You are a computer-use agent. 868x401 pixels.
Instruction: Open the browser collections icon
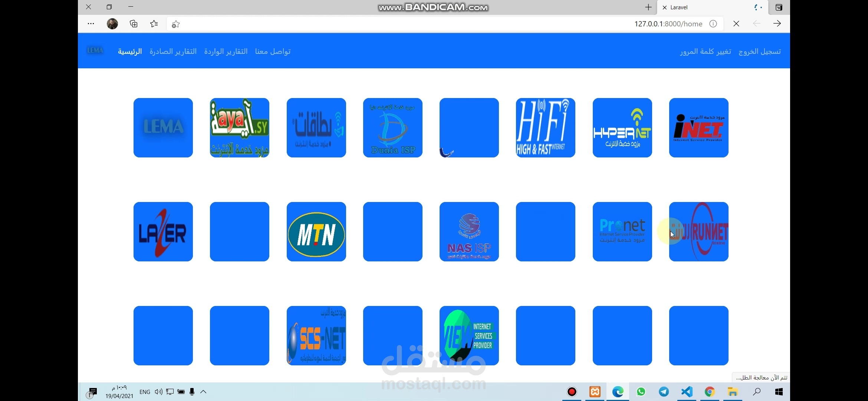[x=134, y=24]
